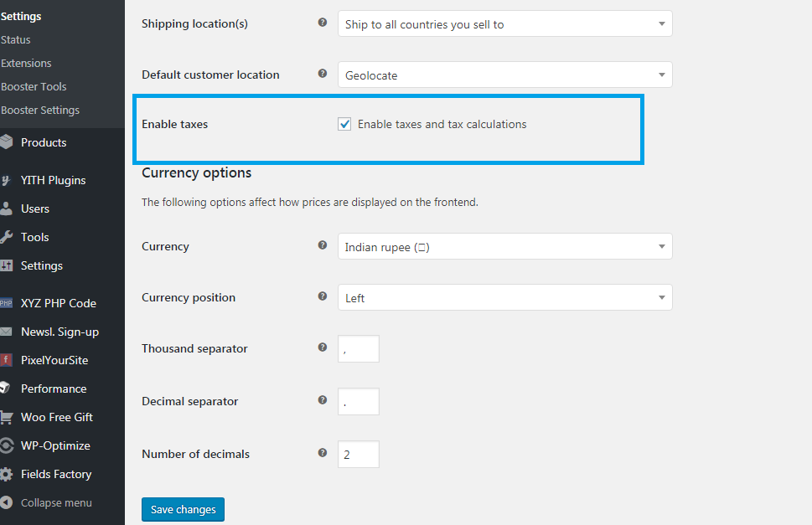
Task: Uncheck Enable taxes and tax calculations
Action: [344, 124]
